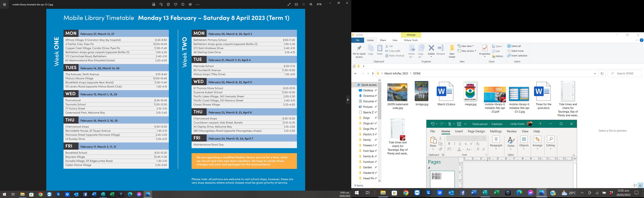This screenshot has width=644, height=198.
Task: Switch to the Page Design tab
Action: point(476,131)
